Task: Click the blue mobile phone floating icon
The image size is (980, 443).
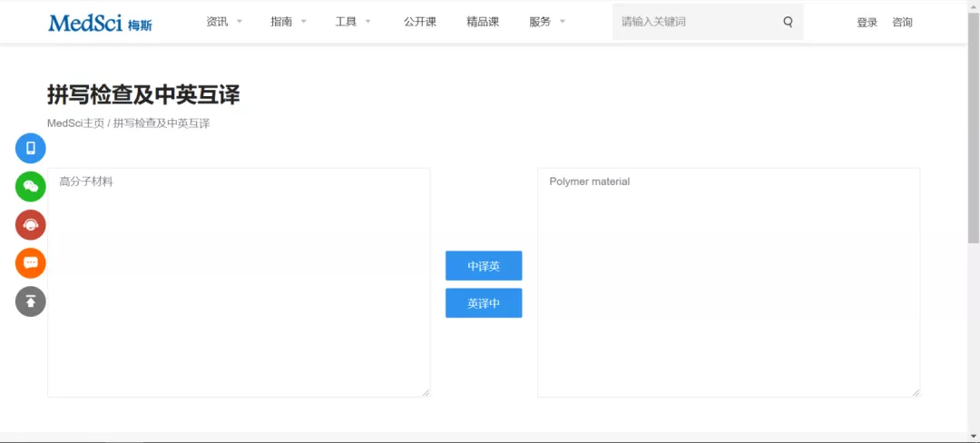Action: pyautogui.click(x=31, y=148)
